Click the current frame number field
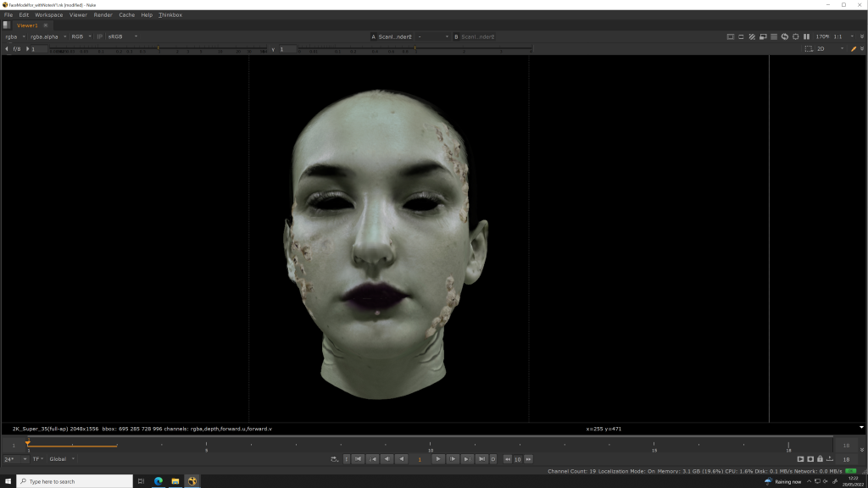This screenshot has width=868, height=488. pos(420,459)
